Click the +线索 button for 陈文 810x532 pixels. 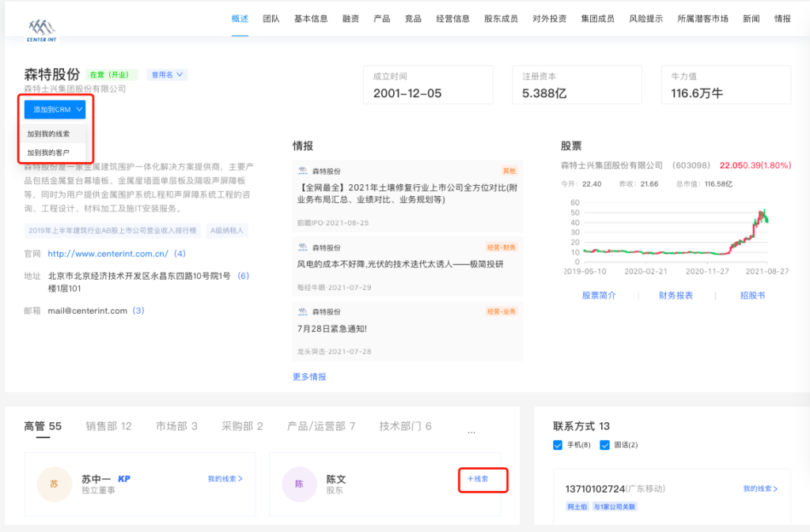[478, 479]
